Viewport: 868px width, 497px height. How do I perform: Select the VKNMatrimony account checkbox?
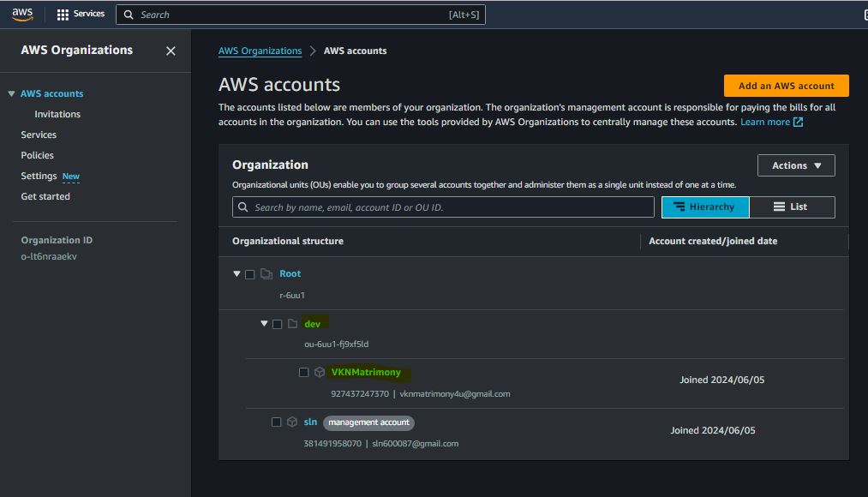point(303,373)
